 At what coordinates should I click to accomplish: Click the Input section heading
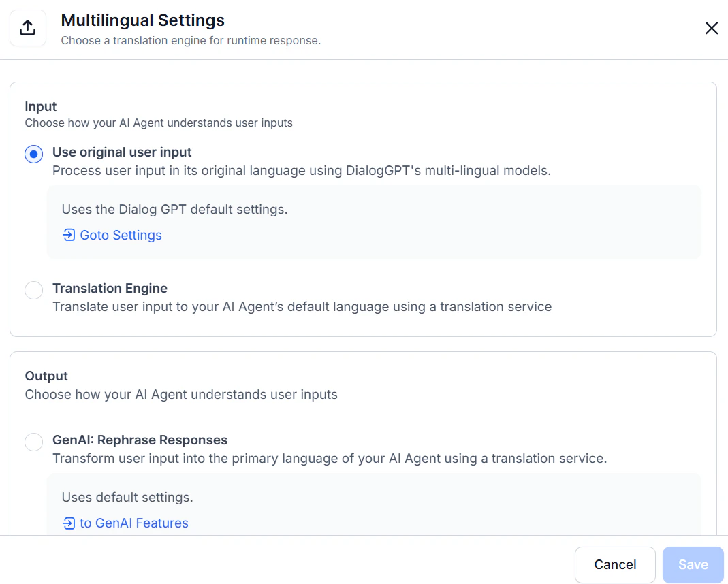(40, 106)
